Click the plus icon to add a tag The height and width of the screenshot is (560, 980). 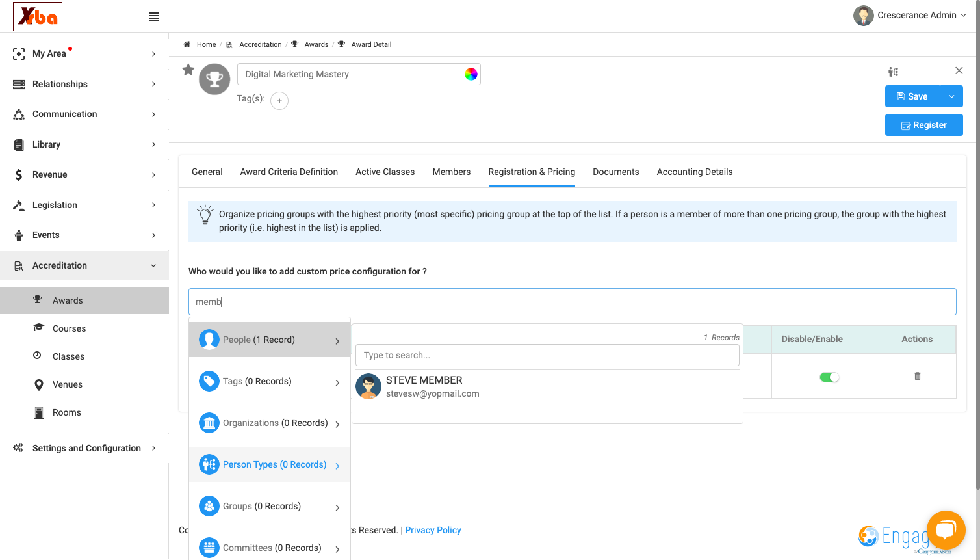coord(279,101)
